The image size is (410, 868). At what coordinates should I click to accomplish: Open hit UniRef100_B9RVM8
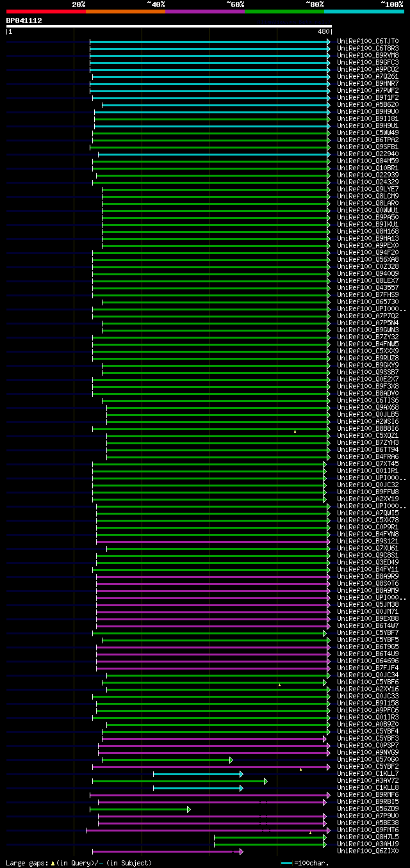coord(368,55)
